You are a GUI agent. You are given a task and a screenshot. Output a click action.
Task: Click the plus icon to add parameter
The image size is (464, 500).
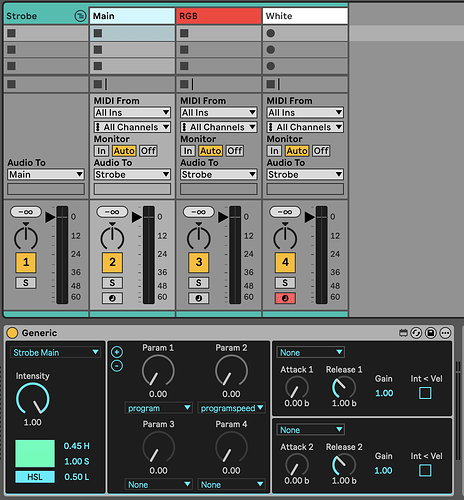(117, 352)
